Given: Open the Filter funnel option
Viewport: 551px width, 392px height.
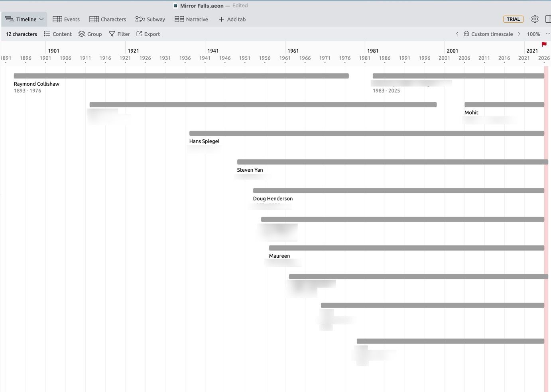Looking at the screenshot, I should click(x=119, y=34).
